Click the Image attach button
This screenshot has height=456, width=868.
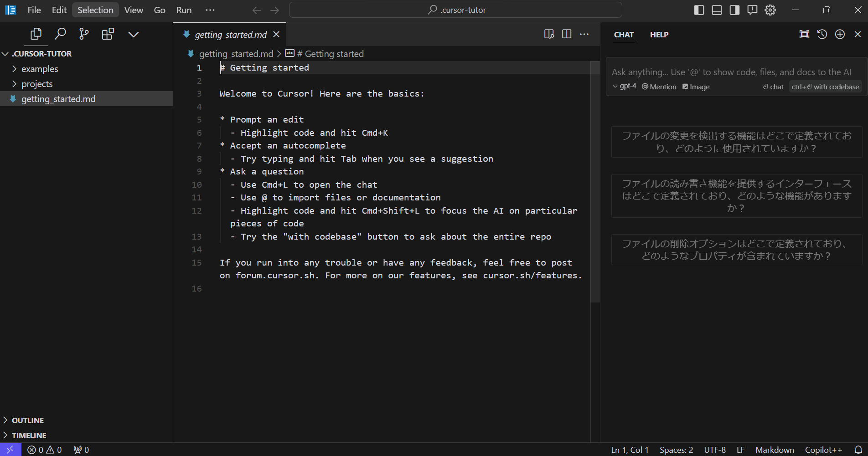coord(696,87)
